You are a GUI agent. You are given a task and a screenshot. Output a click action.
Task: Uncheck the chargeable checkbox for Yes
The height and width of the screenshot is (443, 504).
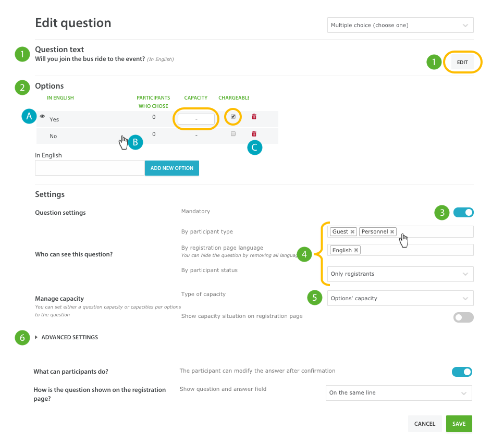(233, 117)
